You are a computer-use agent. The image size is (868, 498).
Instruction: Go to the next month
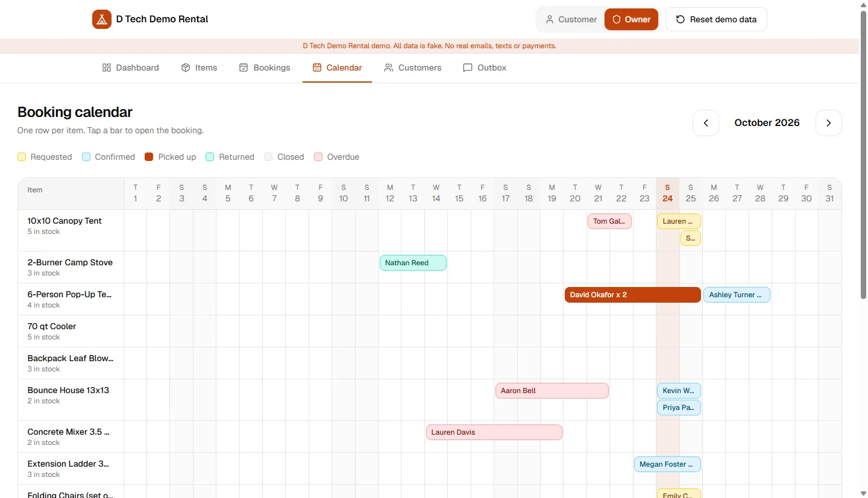point(829,123)
